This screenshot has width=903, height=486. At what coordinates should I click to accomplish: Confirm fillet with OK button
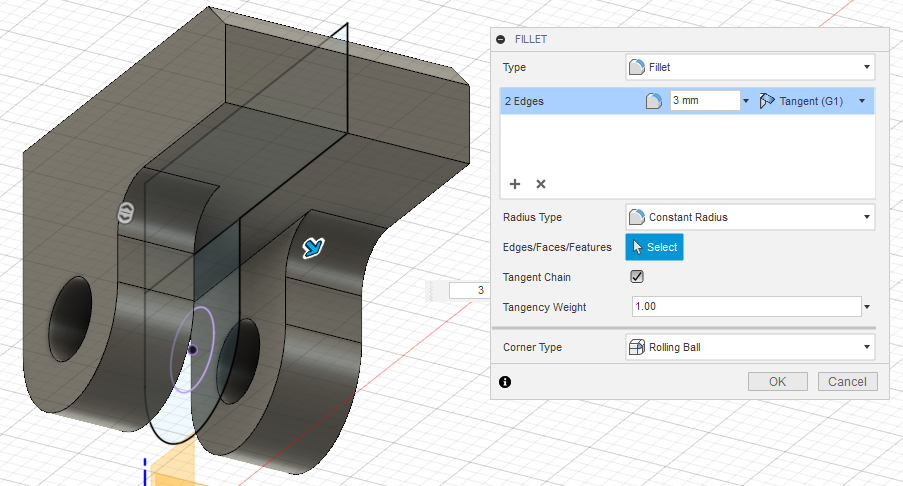pos(777,382)
